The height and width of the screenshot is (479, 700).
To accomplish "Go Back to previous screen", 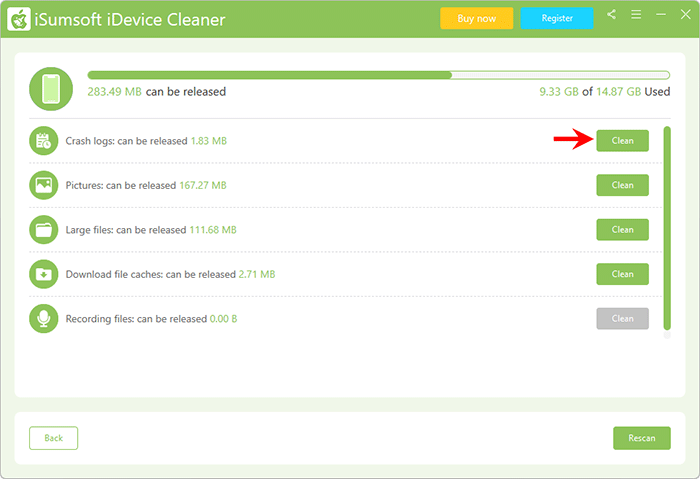I will [x=54, y=438].
